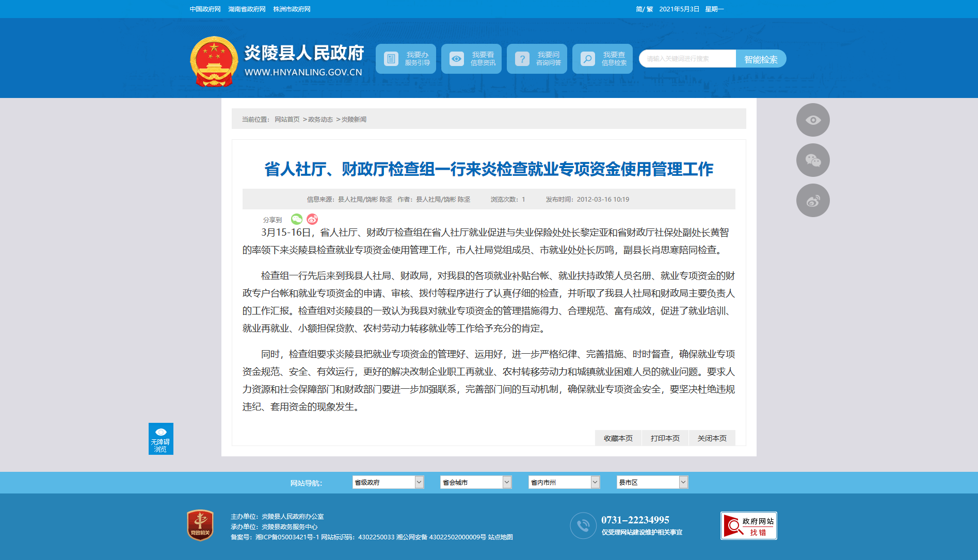Click the keyword search input field
The image size is (978, 560).
(687, 59)
